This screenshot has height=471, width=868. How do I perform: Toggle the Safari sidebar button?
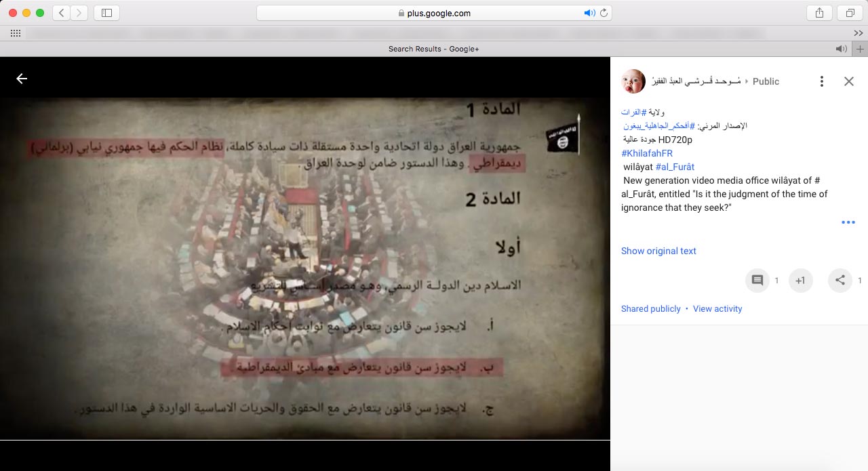click(106, 13)
